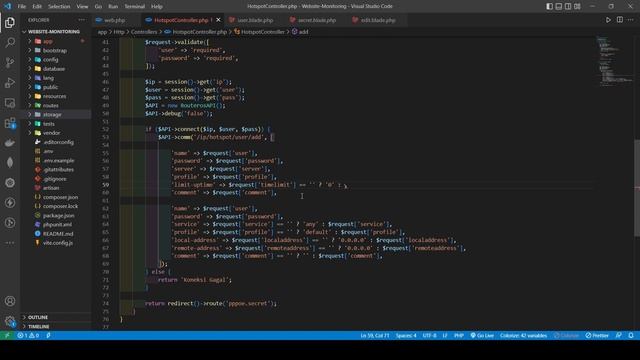Click Colorize variables status item

(523, 336)
